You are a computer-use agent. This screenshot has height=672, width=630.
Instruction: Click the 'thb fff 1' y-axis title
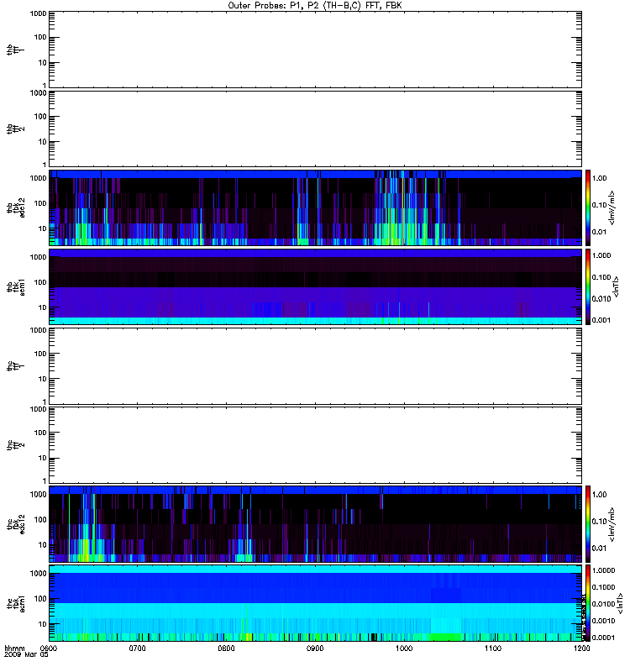(15, 50)
